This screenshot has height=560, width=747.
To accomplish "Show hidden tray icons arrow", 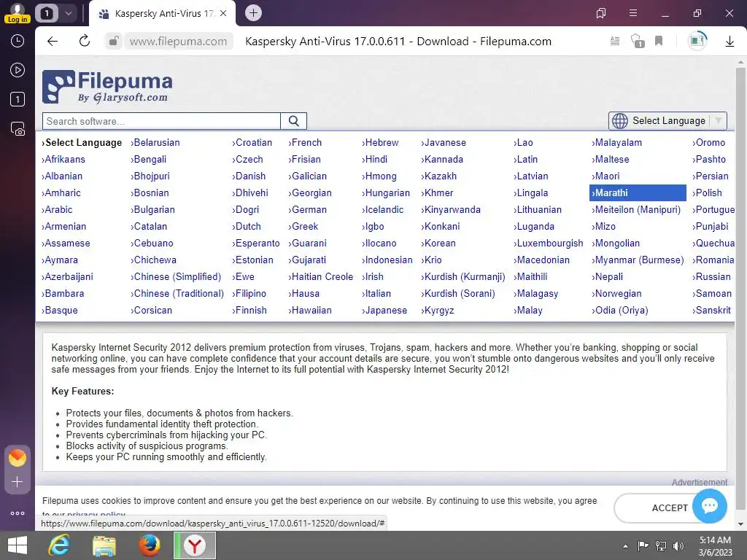I will (625, 546).
